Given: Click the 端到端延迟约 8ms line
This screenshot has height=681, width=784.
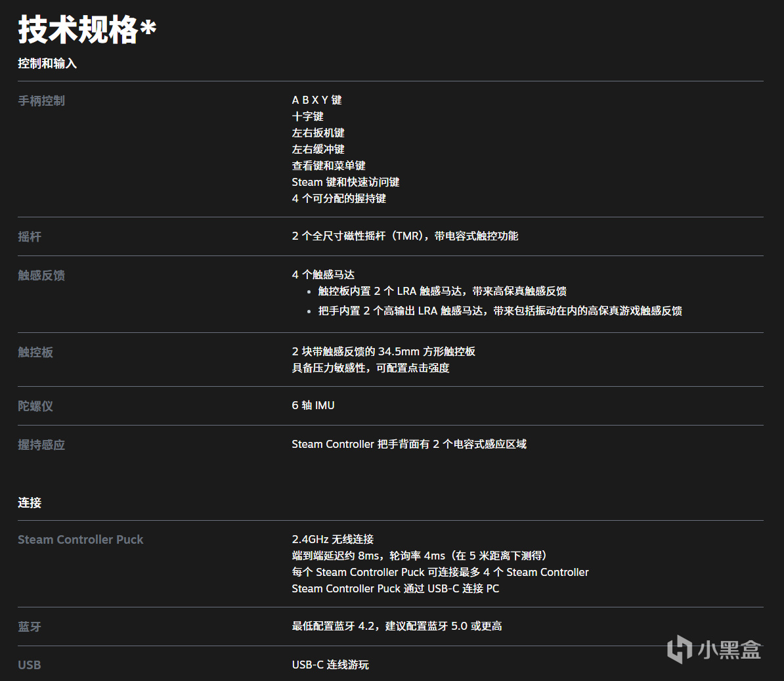Looking at the screenshot, I should (420, 556).
